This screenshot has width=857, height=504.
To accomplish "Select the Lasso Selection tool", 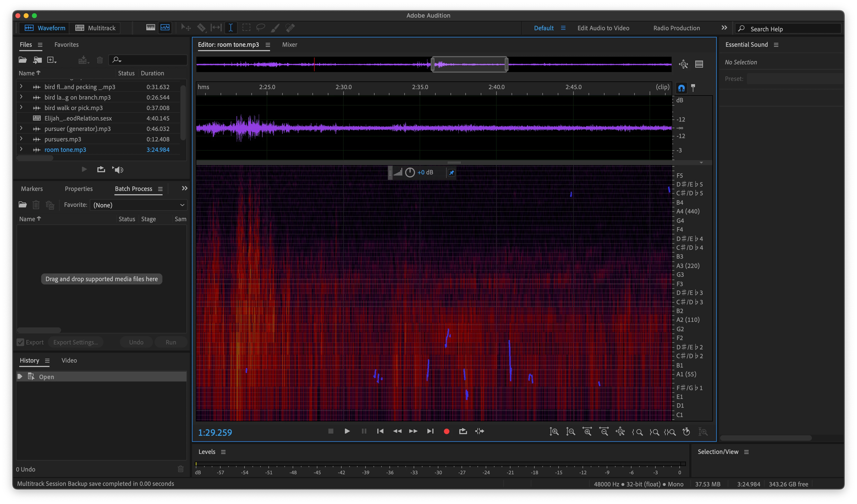I will [260, 28].
